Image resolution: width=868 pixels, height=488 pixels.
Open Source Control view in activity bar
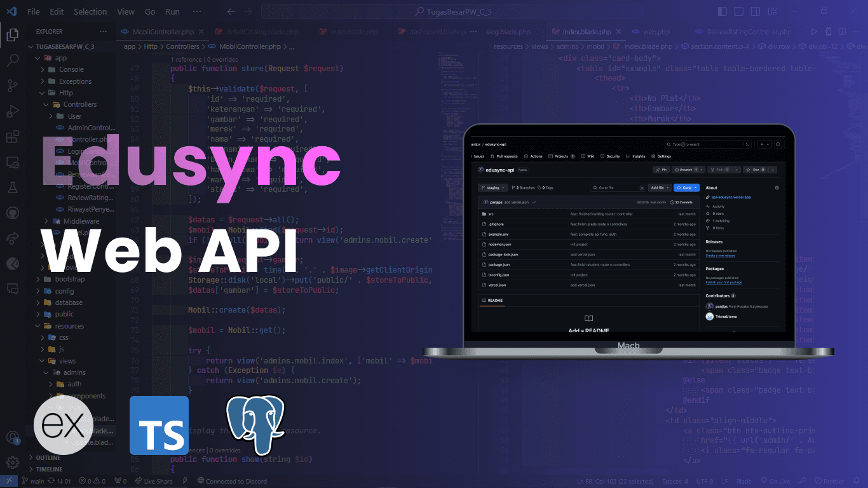tap(12, 86)
